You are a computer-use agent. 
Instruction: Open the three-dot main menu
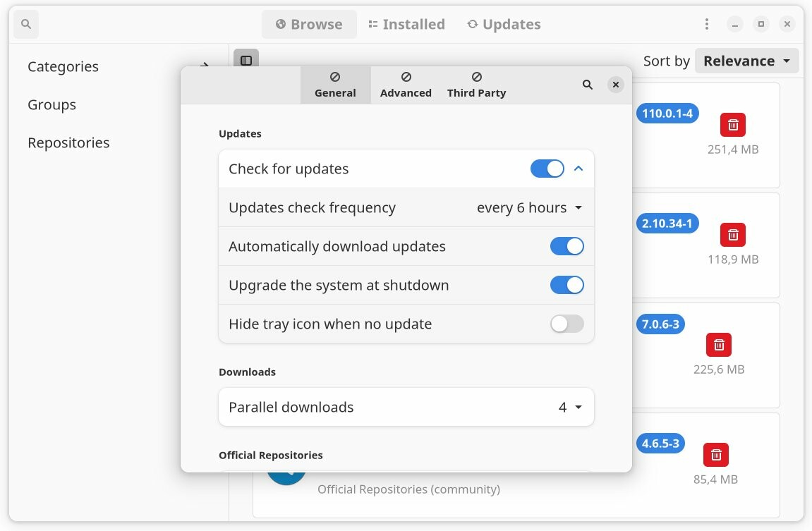tap(706, 25)
